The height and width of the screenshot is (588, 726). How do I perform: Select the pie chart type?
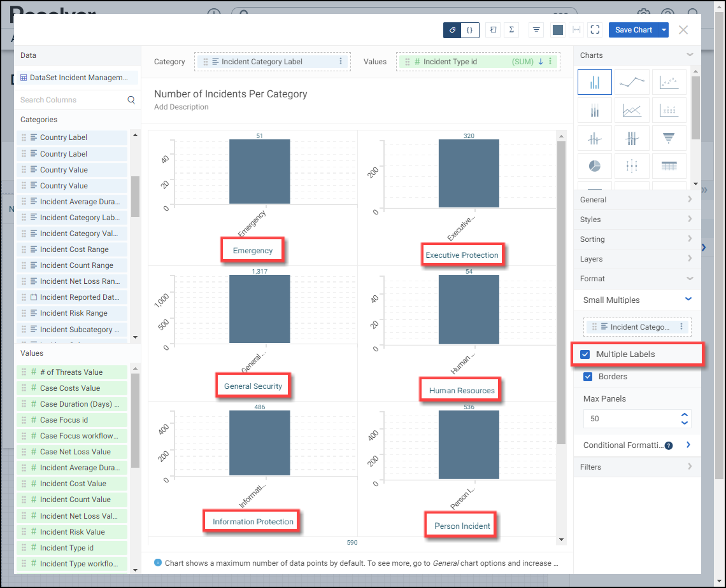point(594,165)
